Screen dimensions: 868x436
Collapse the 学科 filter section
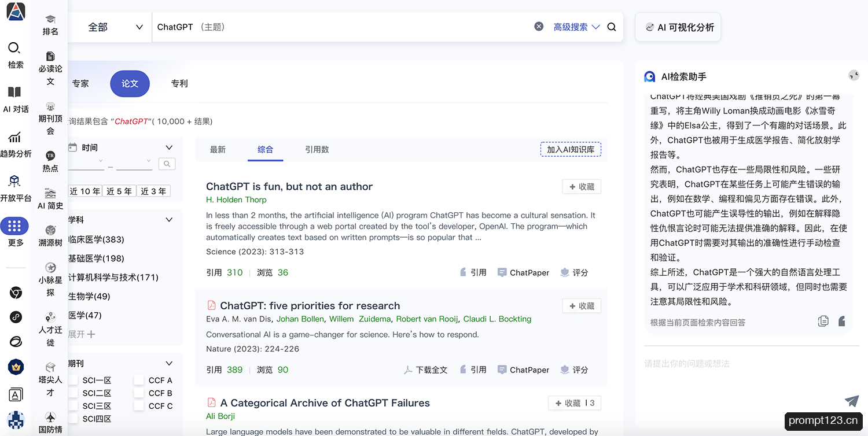pyautogui.click(x=169, y=220)
